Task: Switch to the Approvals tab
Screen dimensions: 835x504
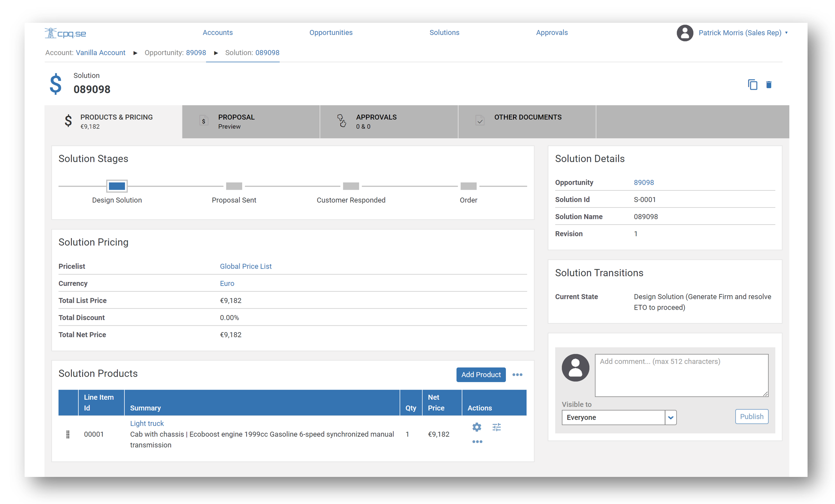Action: 389,122
